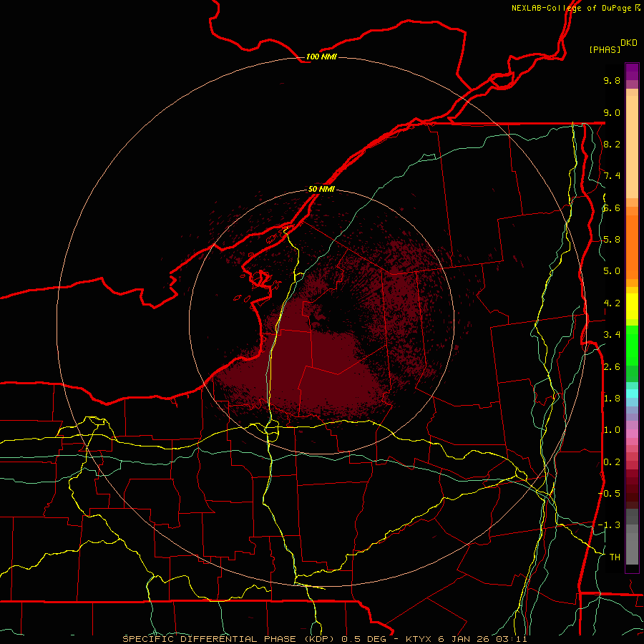This screenshot has width=644, height=644.
Task: Pick the pink color bar segment
Action: (632, 434)
